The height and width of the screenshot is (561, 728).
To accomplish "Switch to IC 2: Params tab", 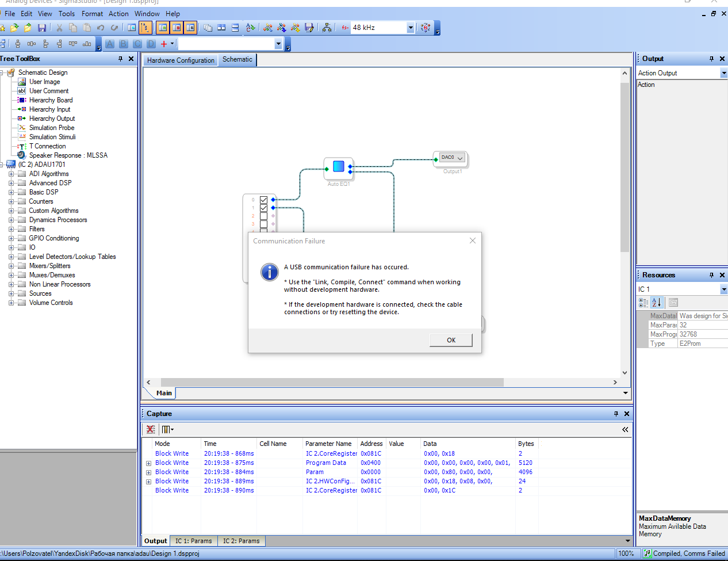I will (x=241, y=541).
